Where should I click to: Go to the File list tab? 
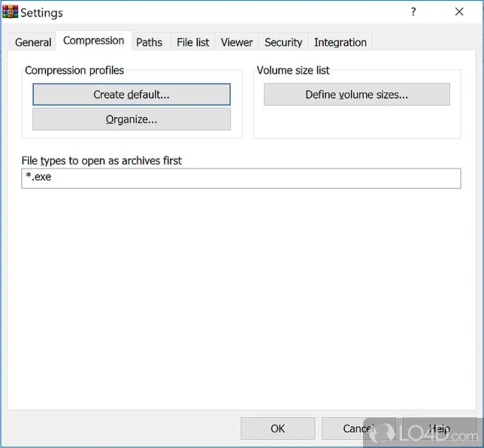pos(193,42)
